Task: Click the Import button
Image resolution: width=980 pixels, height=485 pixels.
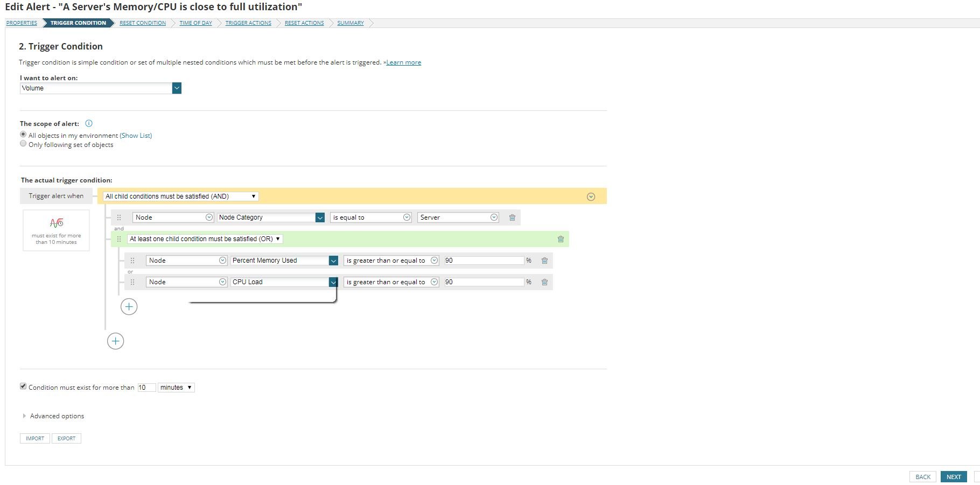Action: click(x=35, y=439)
